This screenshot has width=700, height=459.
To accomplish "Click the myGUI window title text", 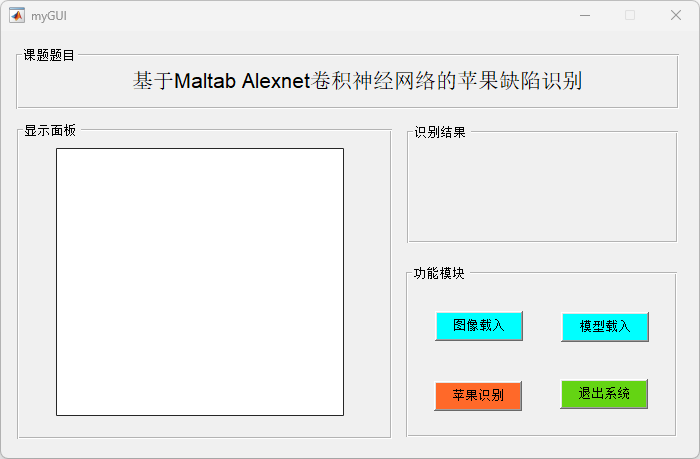I will 49,16.
